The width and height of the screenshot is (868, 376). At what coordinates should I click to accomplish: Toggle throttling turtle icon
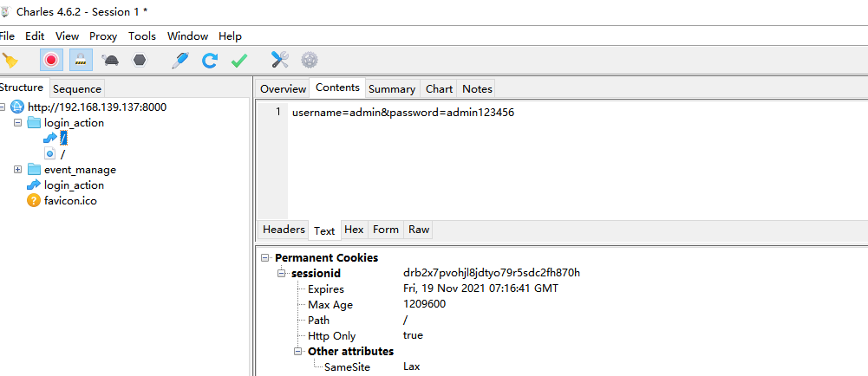[x=111, y=60]
